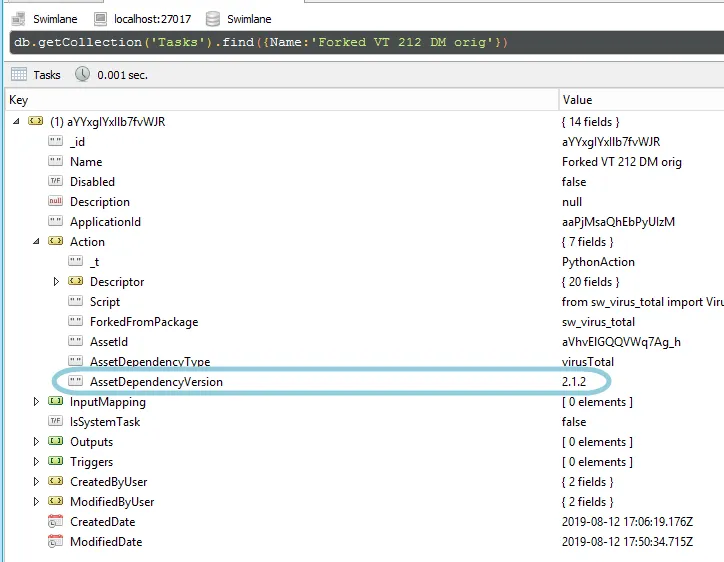Click the Key column header
The height and width of the screenshot is (562, 724).
pyautogui.click(x=282, y=100)
